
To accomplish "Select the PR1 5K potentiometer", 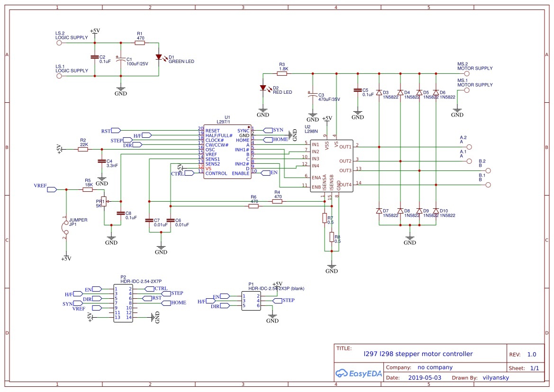I will point(104,202).
